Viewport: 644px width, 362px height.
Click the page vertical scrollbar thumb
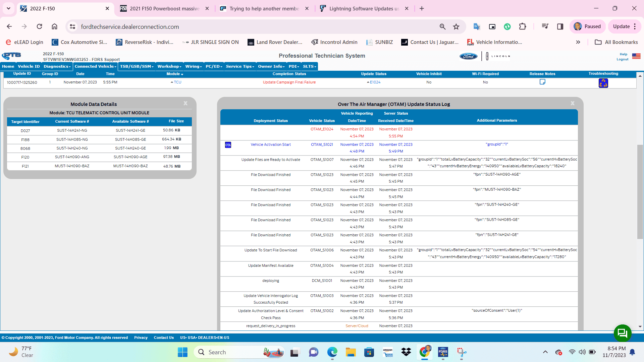(x=640, y=191)
